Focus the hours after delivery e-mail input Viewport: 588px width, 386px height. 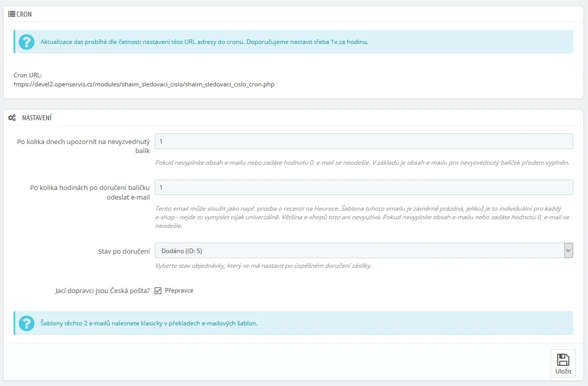coord(364,187)
